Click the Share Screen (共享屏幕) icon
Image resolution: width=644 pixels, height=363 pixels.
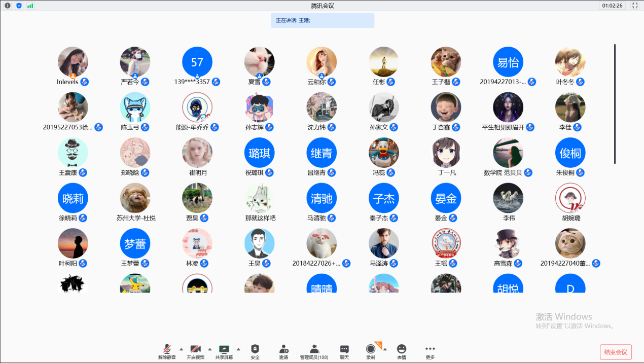click(x=224, y=349)
